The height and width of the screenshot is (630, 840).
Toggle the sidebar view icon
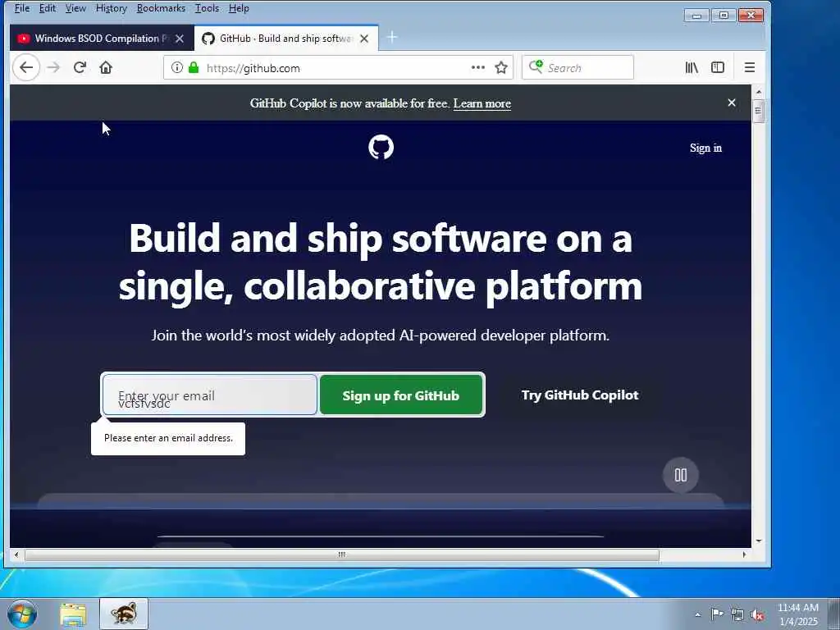(718, 67)
